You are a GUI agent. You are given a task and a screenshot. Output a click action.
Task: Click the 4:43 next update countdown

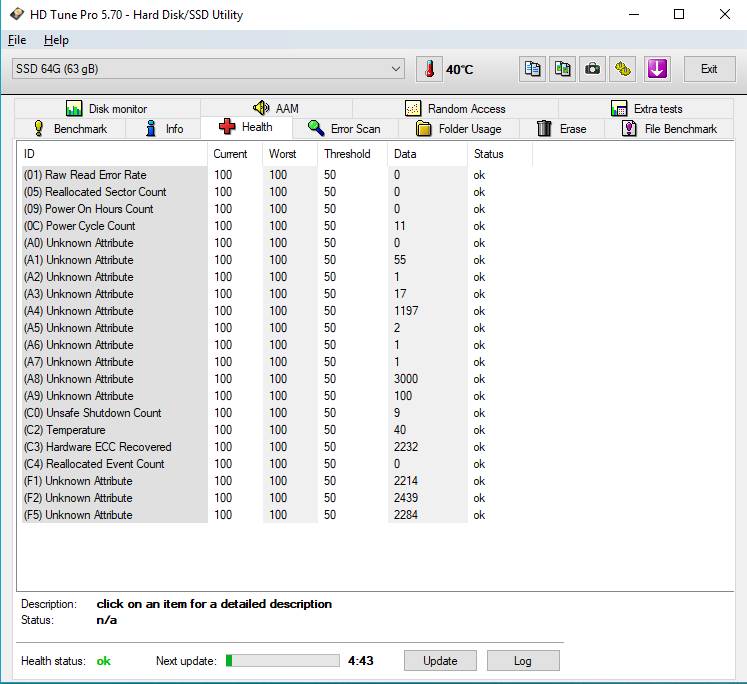coord(361,661)
